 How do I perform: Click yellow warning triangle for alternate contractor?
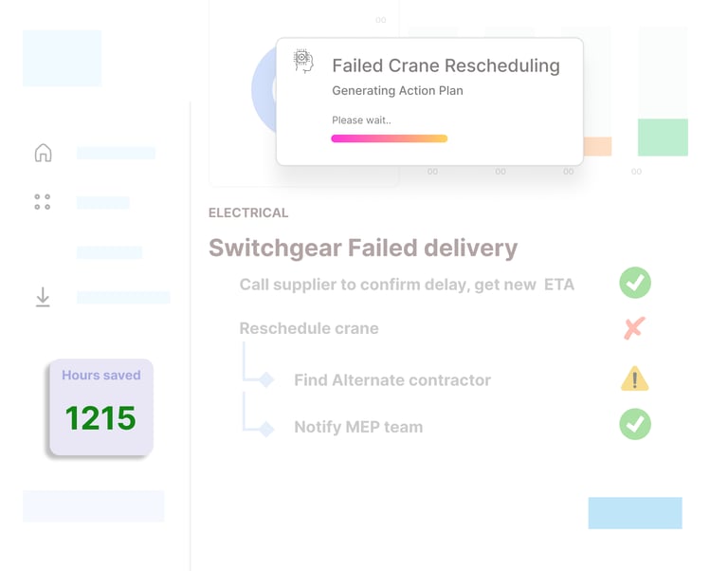pos(635,378)
